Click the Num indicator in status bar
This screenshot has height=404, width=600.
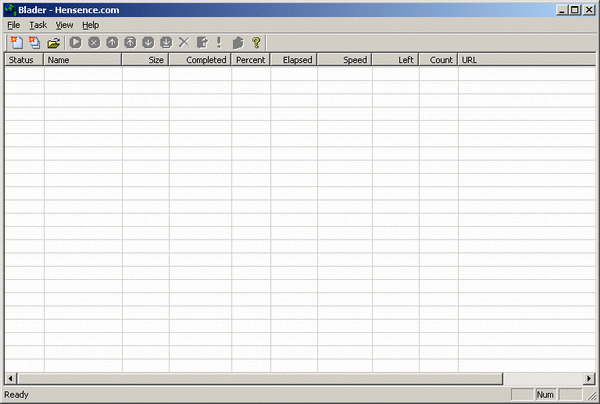click(545, 394)
